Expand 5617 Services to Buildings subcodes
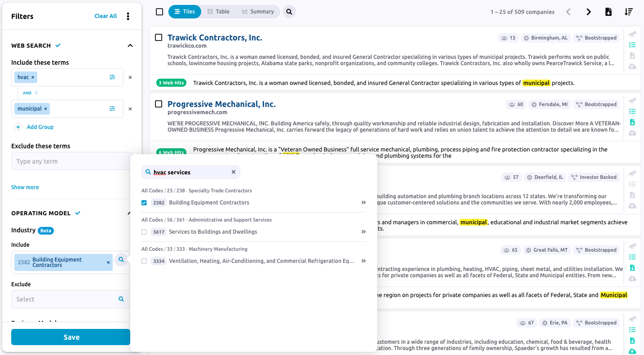 pos(363,232)
